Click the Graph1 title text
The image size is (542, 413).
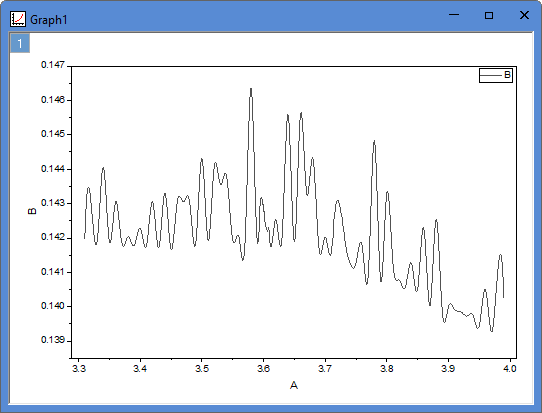pyautogui.click(x=49, y=20)
